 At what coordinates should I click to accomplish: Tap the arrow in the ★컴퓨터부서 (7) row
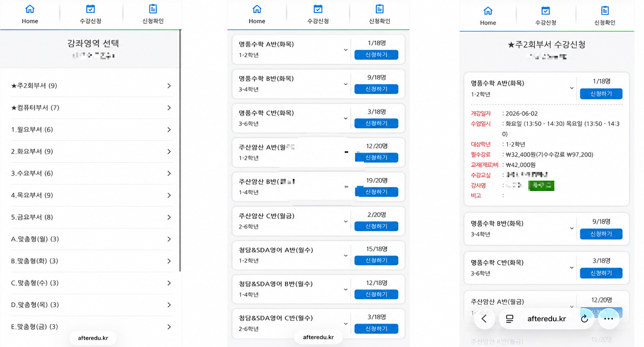(x=169, y=108)
